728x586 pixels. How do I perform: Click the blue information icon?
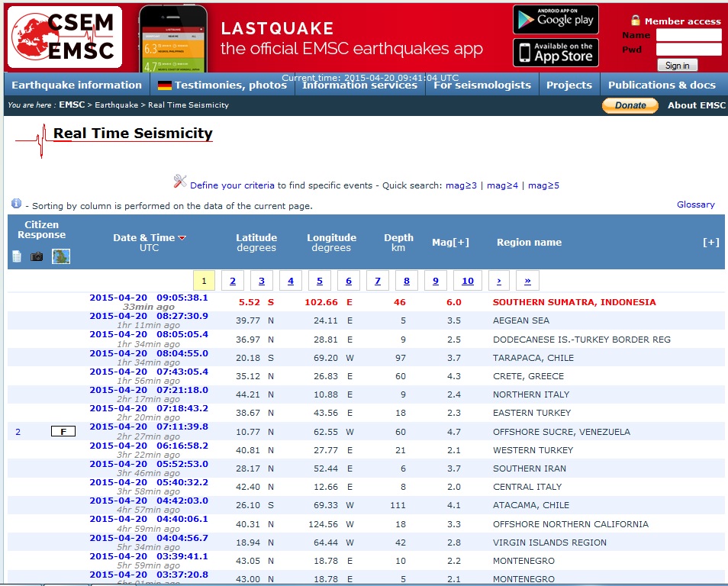[16, 204]
